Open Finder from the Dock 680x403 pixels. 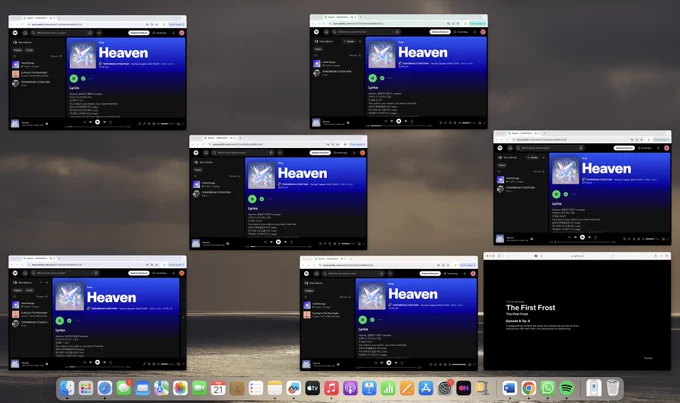tap(67, 388)
